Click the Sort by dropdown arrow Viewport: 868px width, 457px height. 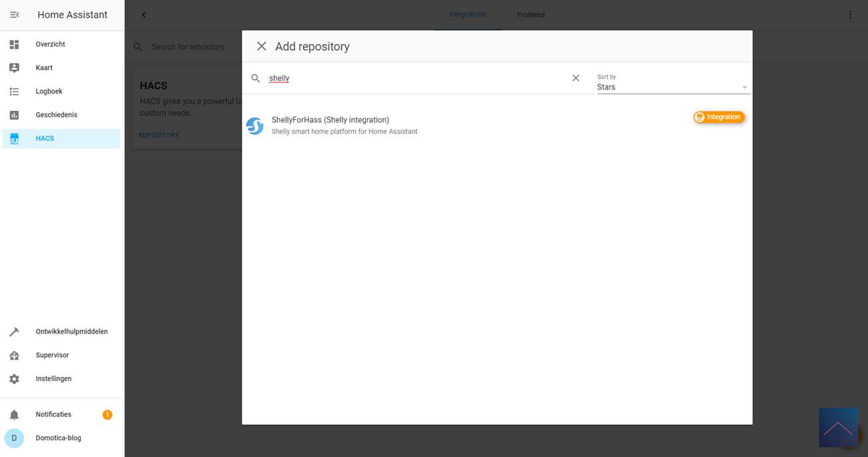744,87
